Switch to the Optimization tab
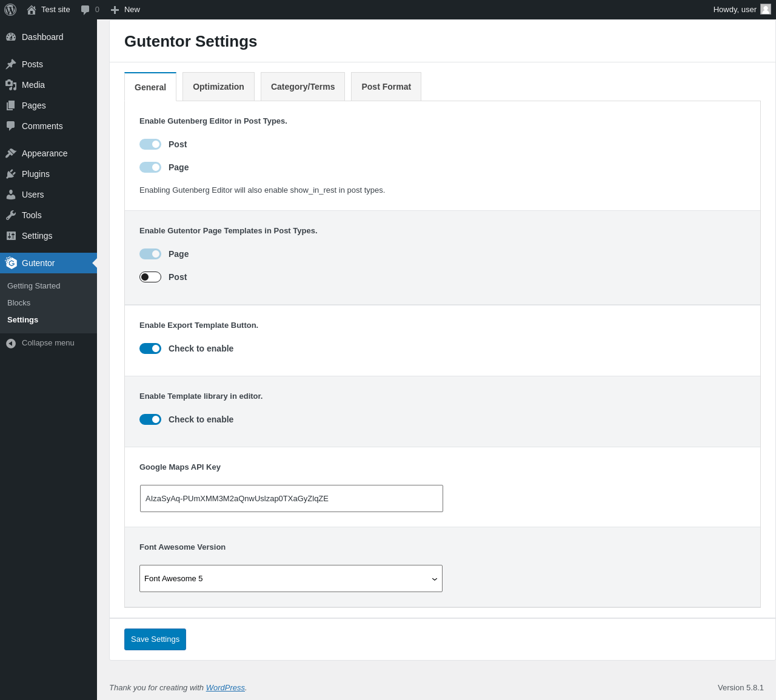 (x=218, y=87)
